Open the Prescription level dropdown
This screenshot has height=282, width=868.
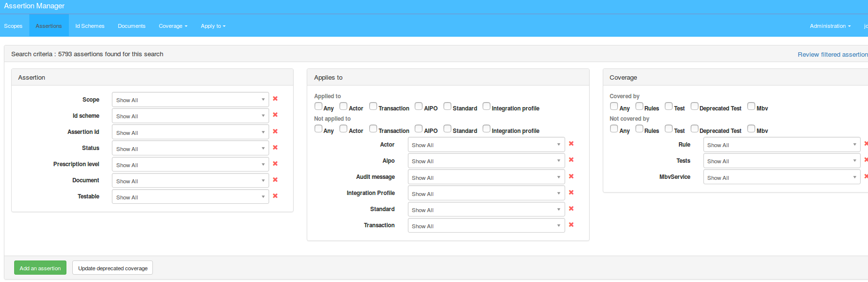[190, 165]
